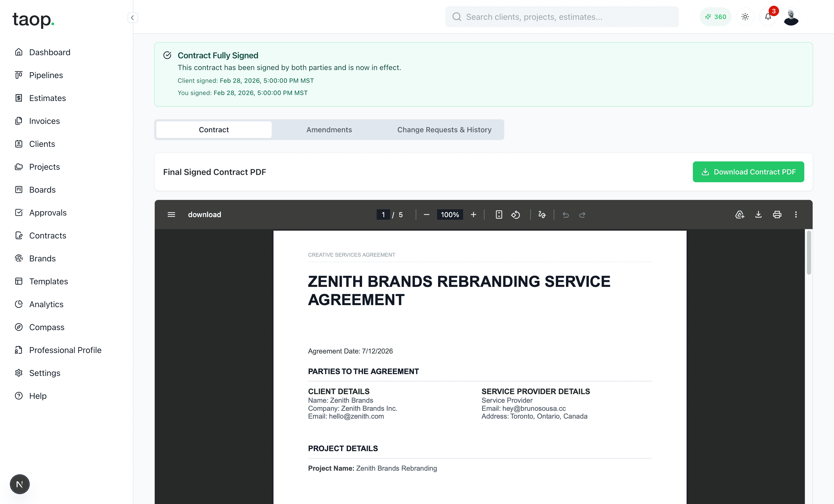Toggle the PDF viewer sidebar menu
The width and height of the screenshot is (834, 504).
[x=171, y=215]
